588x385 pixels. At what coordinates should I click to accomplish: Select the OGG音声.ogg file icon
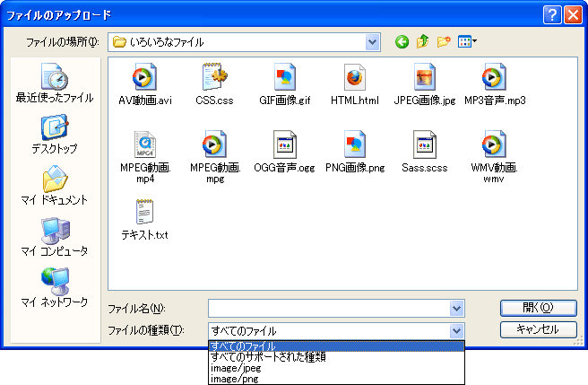(x=284, y=144)
